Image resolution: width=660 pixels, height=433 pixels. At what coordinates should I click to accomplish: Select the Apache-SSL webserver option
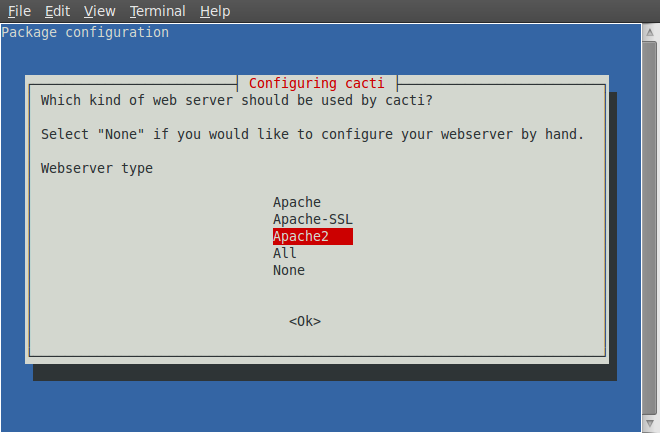coord(313,219)
